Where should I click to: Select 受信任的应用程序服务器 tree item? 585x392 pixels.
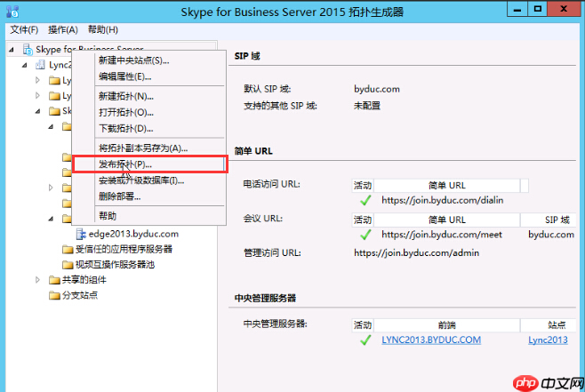(x=124, y=249)
